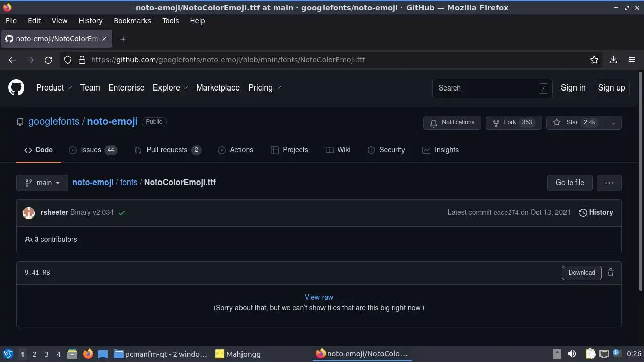Click the network status tray icon
Screen dimensions: 644x362
coord(604,354)
